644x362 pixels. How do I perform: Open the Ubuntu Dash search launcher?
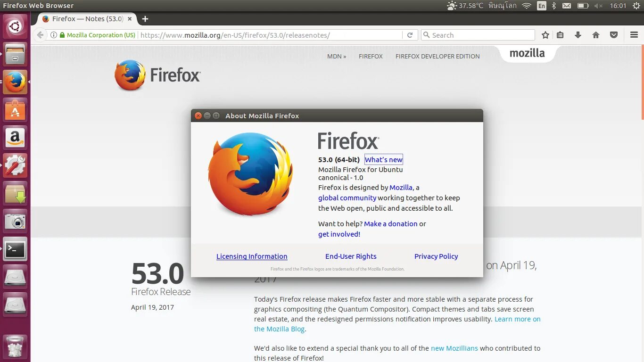[x=15, y=26]
